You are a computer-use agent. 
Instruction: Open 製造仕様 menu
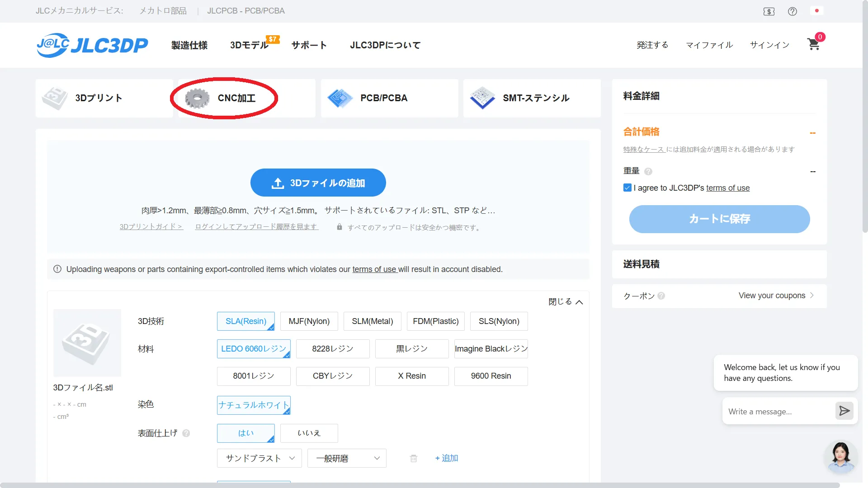(x=189, y=45)
